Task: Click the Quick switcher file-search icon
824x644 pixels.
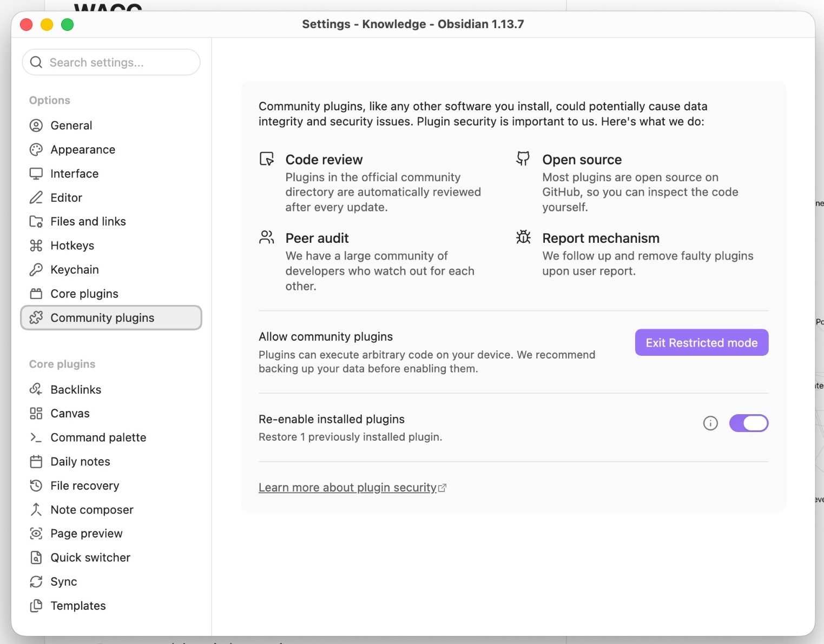Action: coord(36,557)
